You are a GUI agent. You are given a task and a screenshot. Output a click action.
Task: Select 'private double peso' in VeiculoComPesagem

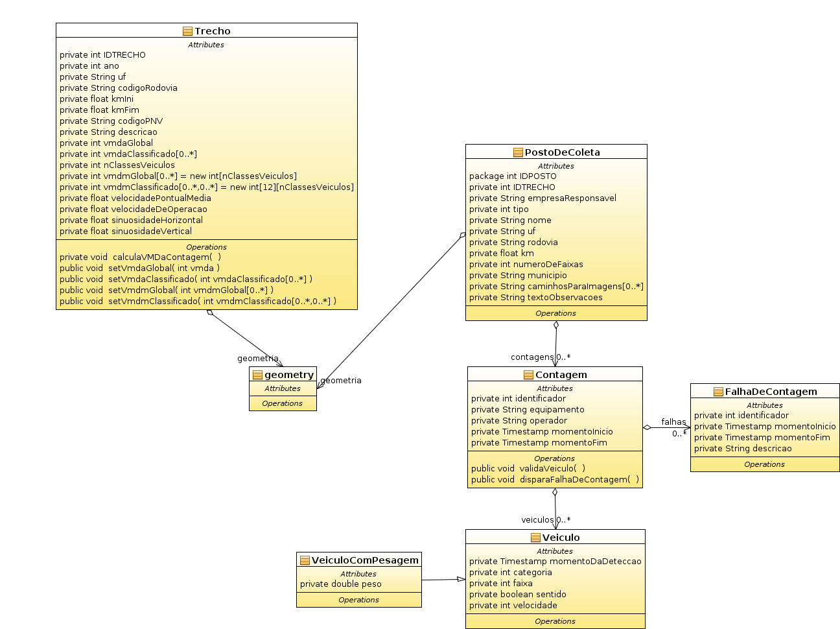point(341,584)
